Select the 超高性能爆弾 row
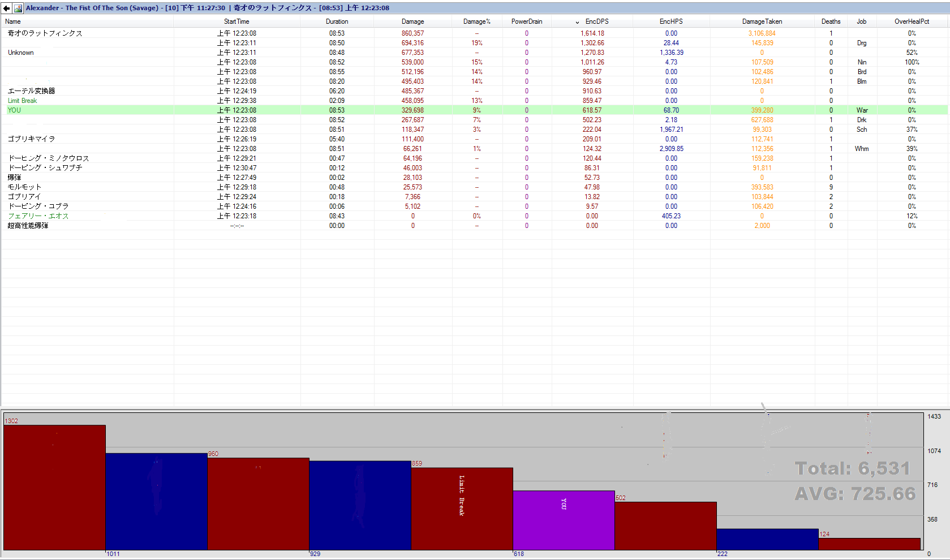The width and height of the screenshot is (950, 560). (28, 226)
